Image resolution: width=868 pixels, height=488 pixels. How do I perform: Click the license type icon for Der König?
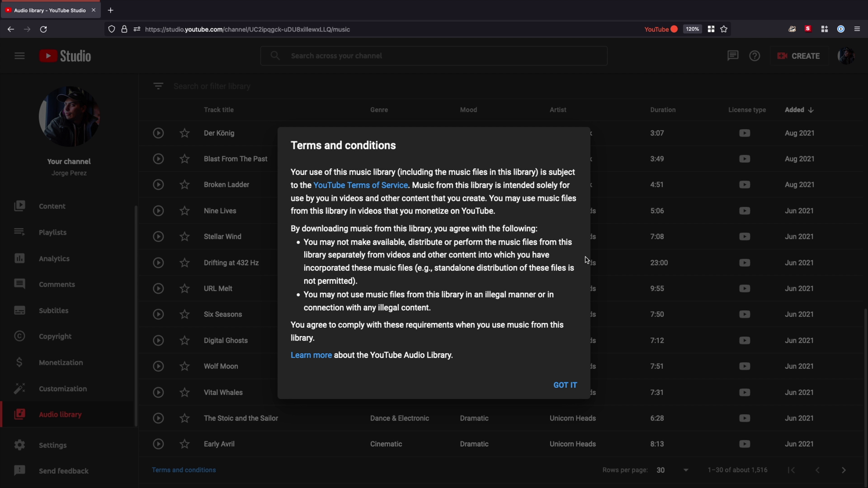744,133
